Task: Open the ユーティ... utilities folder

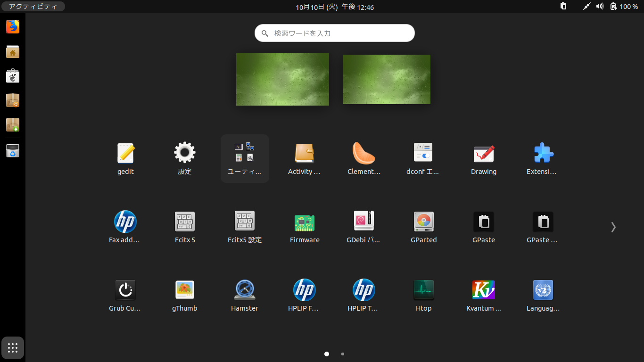Action: (x=245, y=159)
